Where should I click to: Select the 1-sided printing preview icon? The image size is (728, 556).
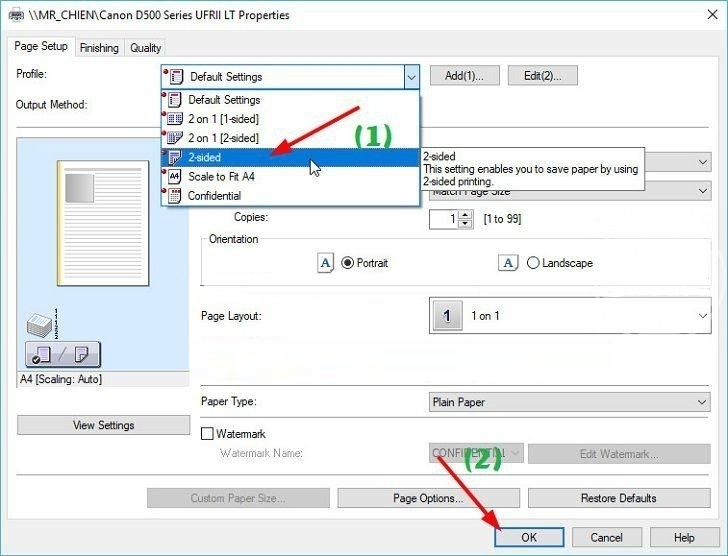click(41, 355)
